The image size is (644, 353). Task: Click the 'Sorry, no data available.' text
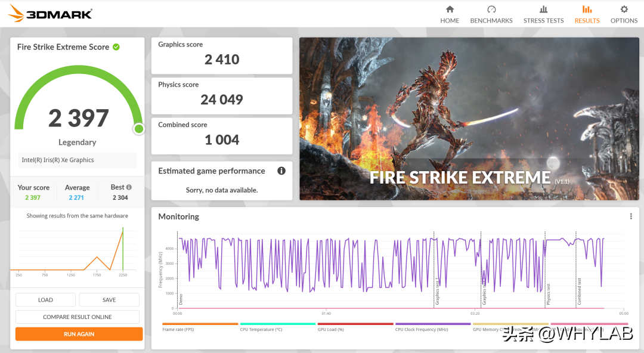tap(222, 190)
